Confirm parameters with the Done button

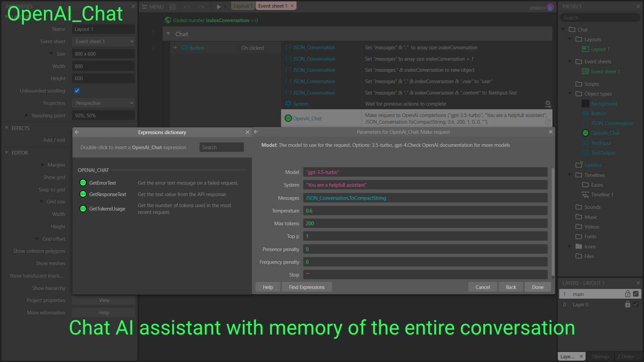point(537,287)
